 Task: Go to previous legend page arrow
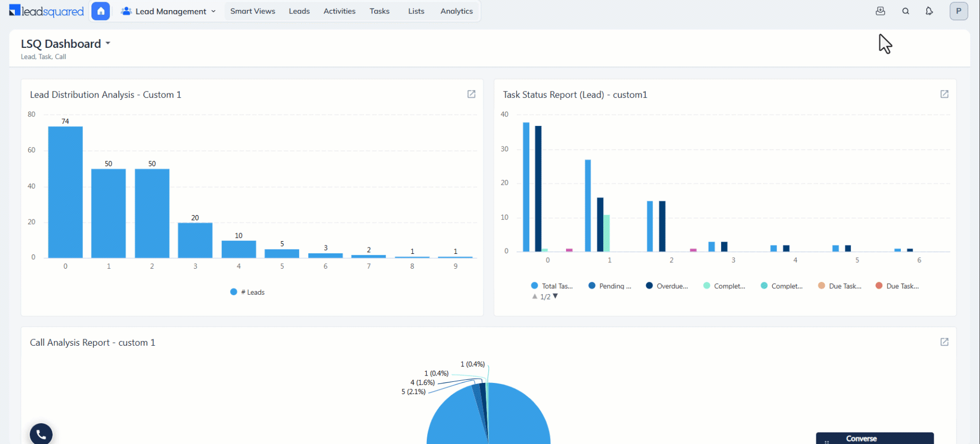coord(535,296)
